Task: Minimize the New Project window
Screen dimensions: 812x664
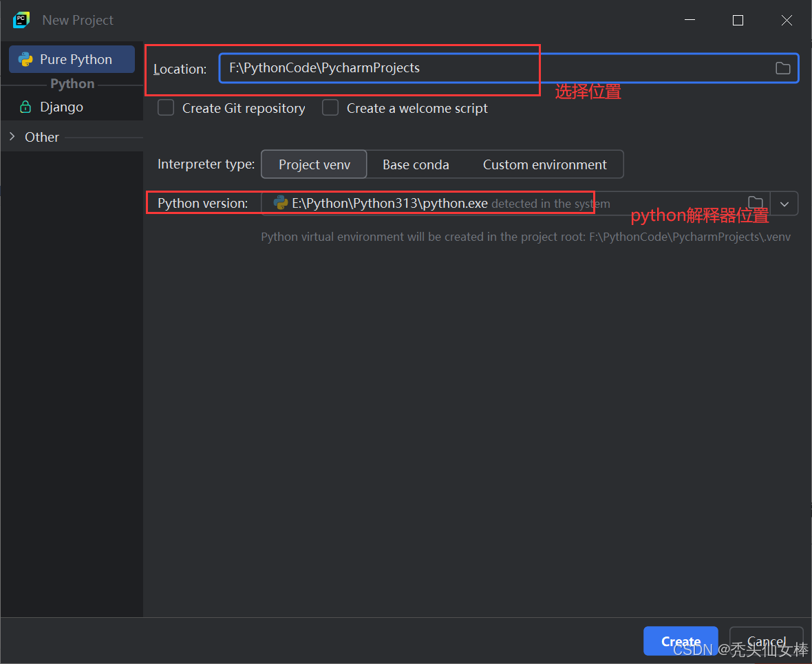Action: 690,20
